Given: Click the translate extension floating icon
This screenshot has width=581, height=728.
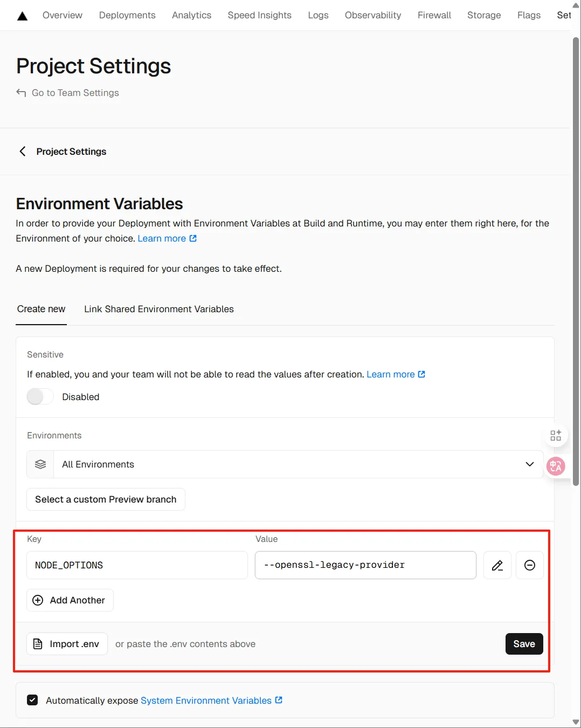Looking at the screenshot, I should [x=556, y=466].
